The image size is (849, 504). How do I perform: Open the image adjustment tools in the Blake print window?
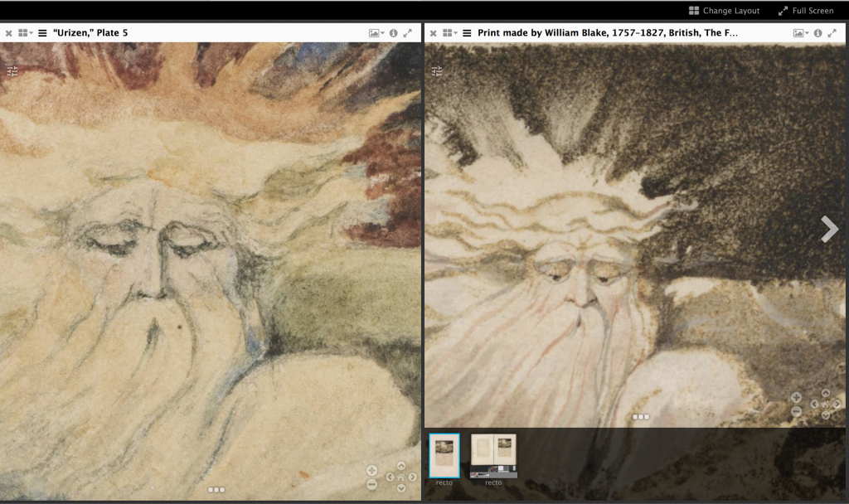coord(437,71)
